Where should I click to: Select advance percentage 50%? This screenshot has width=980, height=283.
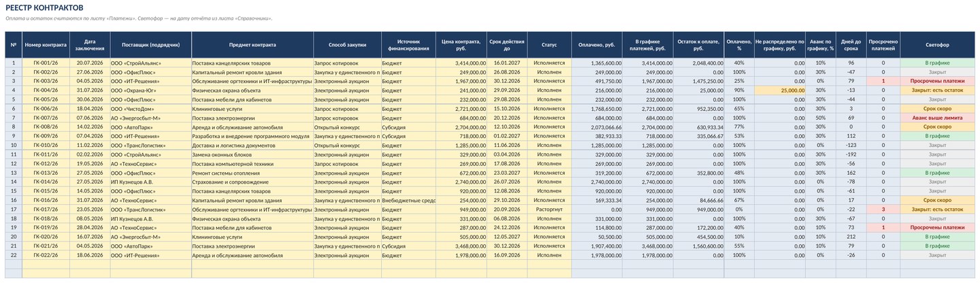click(821, 118)
